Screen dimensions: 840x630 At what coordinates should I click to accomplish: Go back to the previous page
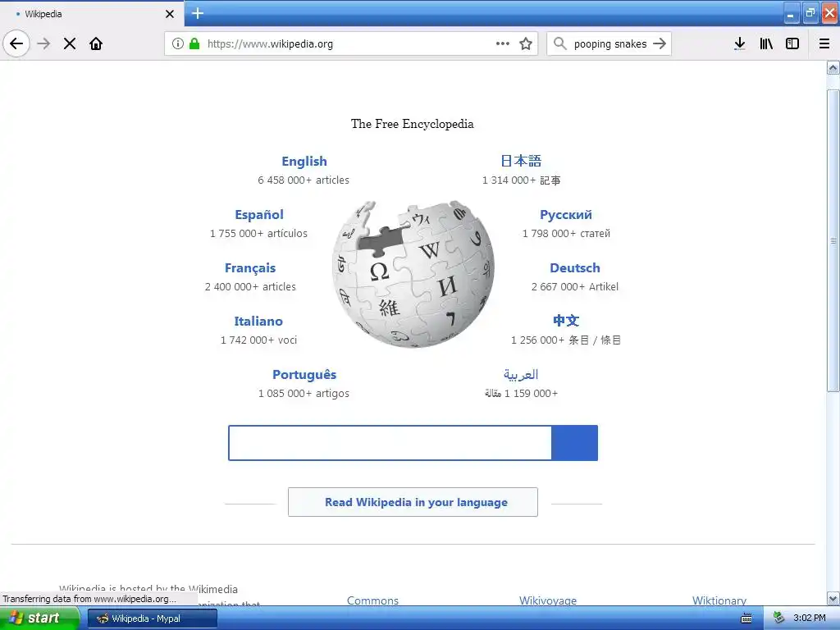click(16, 43)
